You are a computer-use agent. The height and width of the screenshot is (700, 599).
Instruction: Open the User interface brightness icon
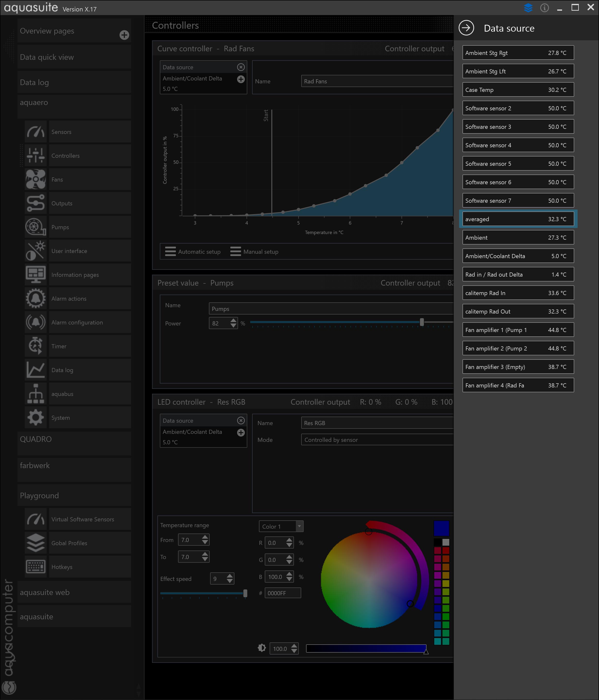[x=35, y=251]
